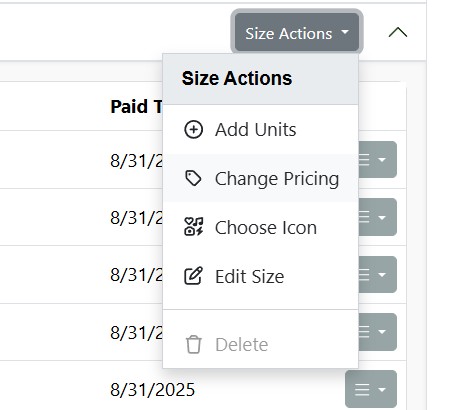
Task: Click the shapes icon beside Choose Icon
Action: [x=193, y=227]
